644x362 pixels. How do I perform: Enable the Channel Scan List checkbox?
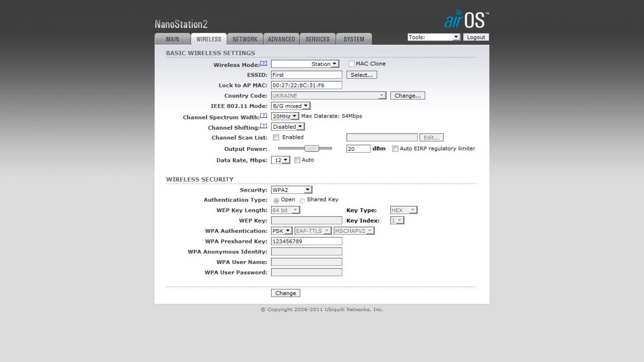pyautogui.click(x=276, y=137)
